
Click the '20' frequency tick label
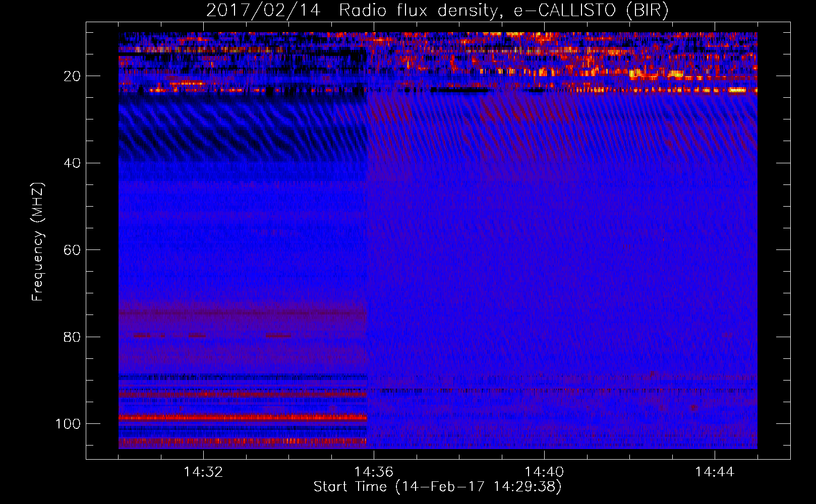tap(72, 76)
